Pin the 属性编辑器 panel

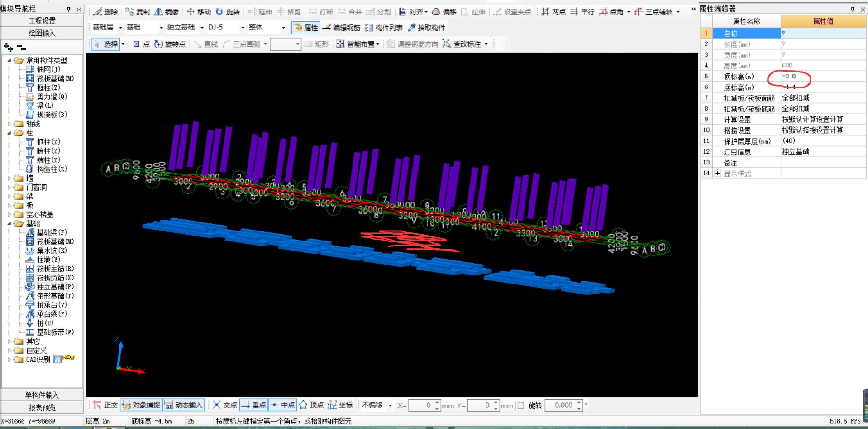pyautogui.click(x=853, y=9)
